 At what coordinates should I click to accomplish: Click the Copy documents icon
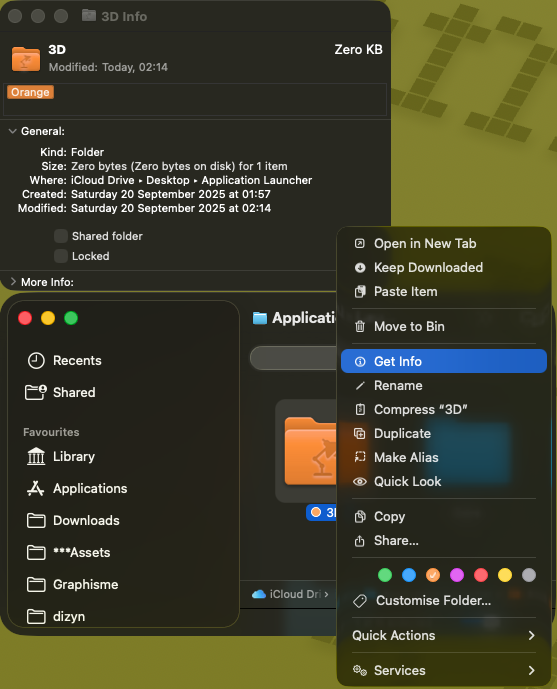(x=360, y=516)
